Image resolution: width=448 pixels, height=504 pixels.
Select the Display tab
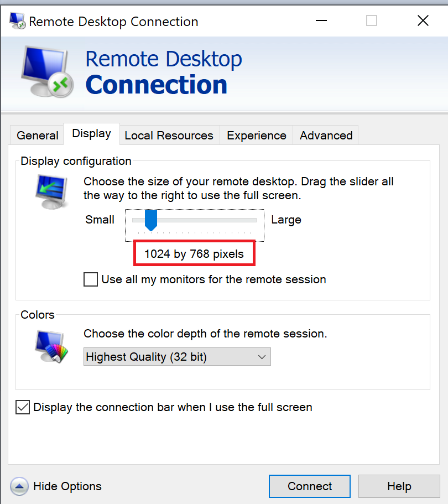(x=91, y=133)
